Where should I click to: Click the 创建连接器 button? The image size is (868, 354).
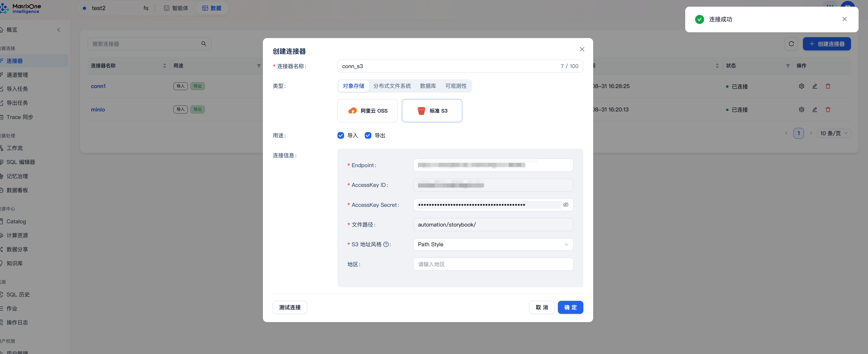click(826, 44)
